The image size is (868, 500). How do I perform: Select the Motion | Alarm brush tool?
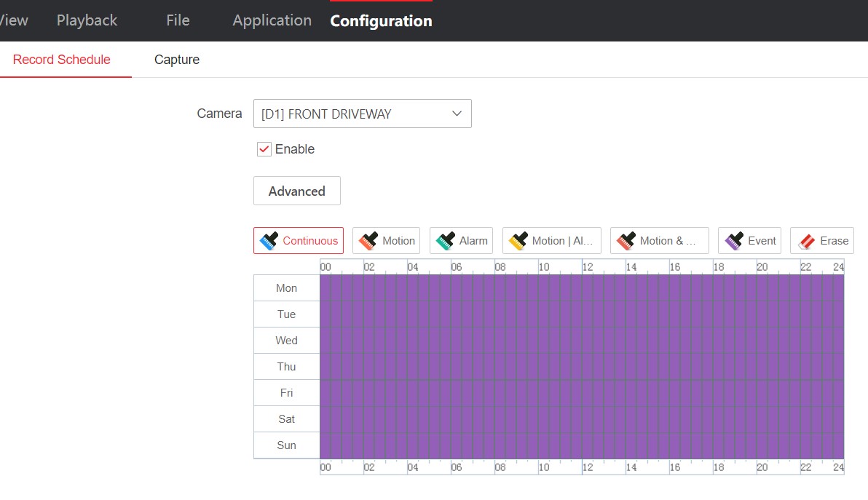(551, 240)
